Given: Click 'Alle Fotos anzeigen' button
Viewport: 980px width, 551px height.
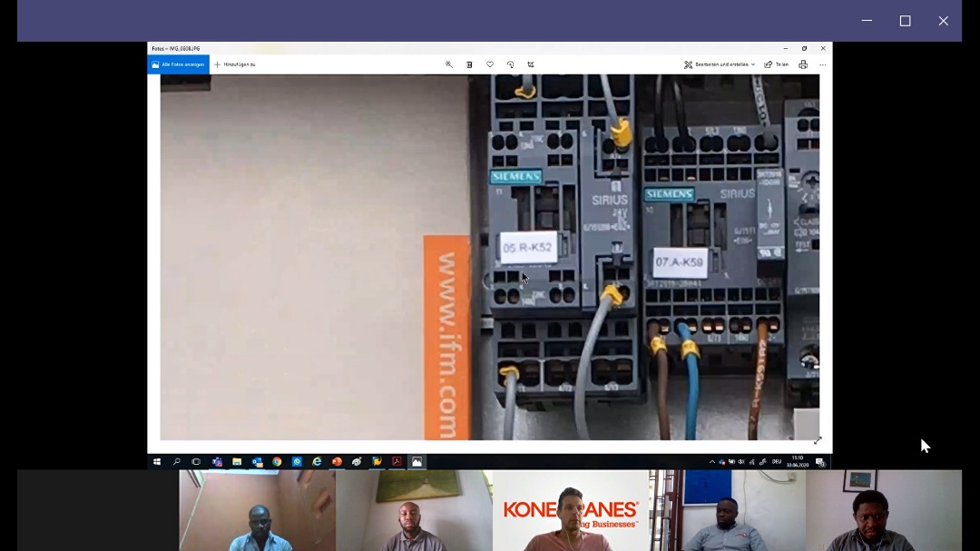Looking at the screenshot, I should coord(179,64).
